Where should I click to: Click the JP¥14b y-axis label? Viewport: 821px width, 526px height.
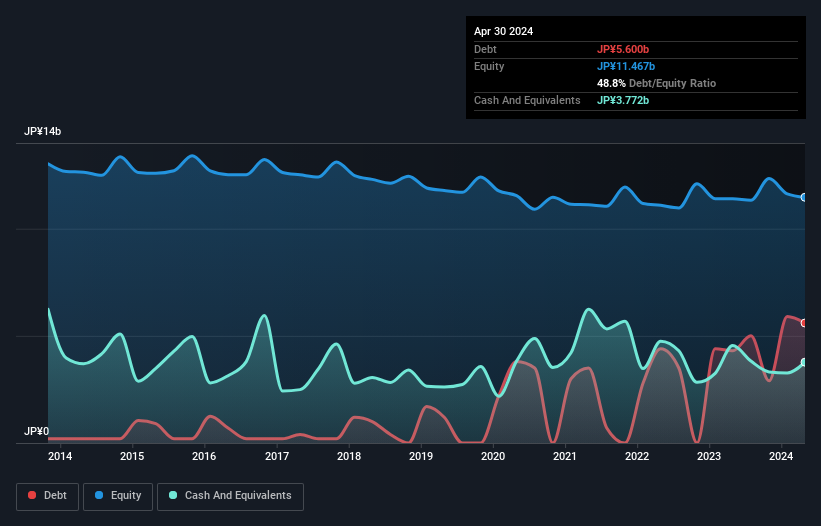42,131
